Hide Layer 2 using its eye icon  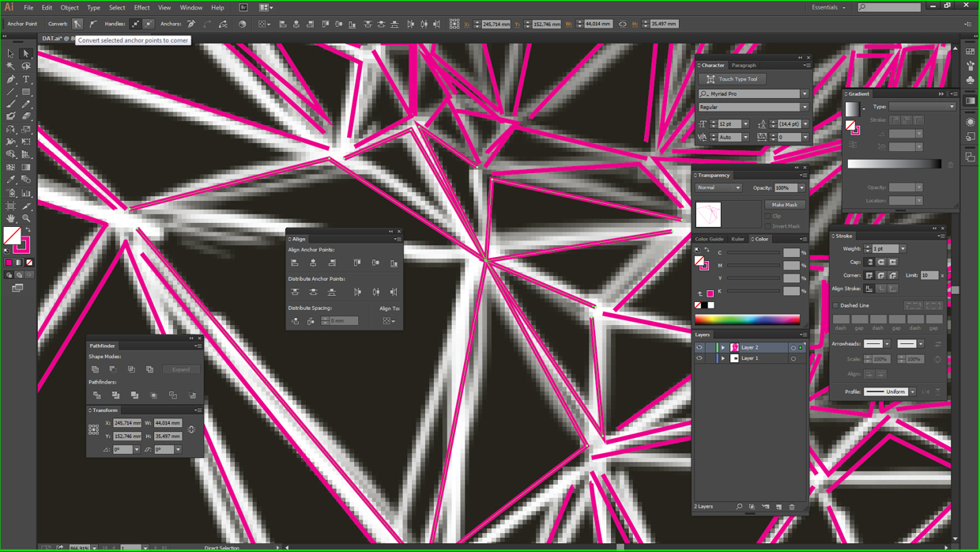[x=699, y=347]
